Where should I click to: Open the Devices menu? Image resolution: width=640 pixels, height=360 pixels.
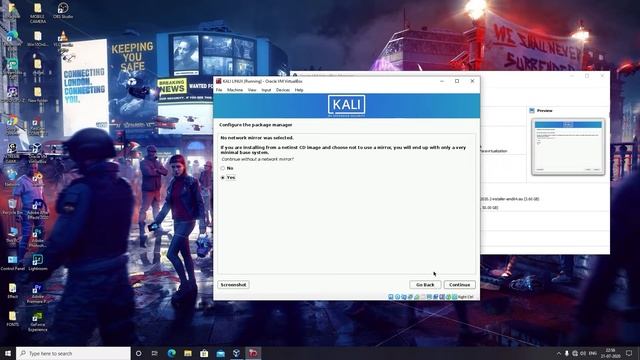coord(283,90)
